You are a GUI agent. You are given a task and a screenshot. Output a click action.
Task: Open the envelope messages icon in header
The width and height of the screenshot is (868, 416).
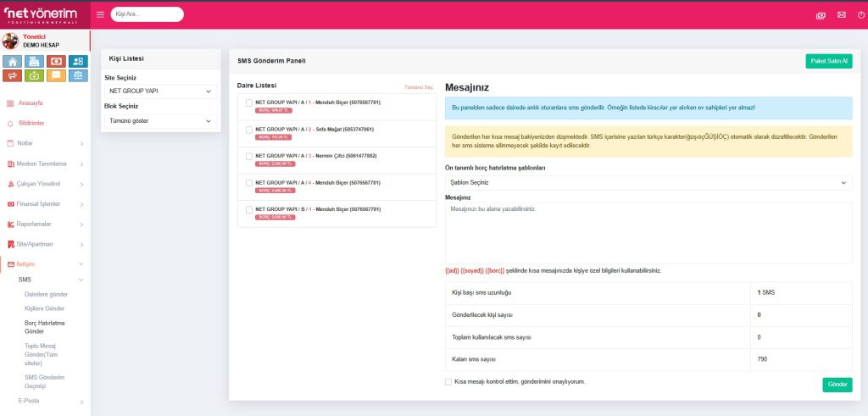841,14
